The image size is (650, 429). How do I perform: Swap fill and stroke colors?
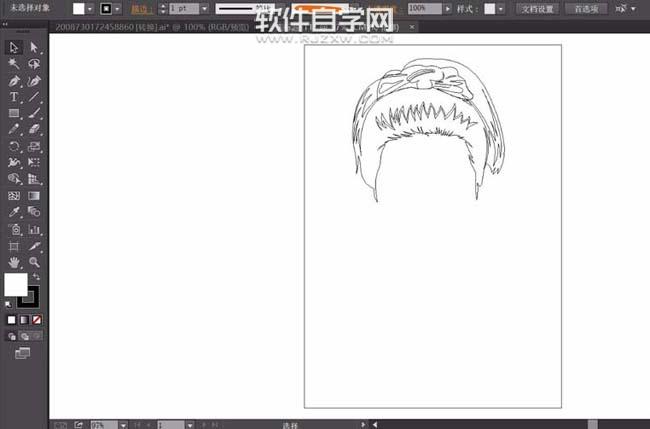tap(36, 276)
